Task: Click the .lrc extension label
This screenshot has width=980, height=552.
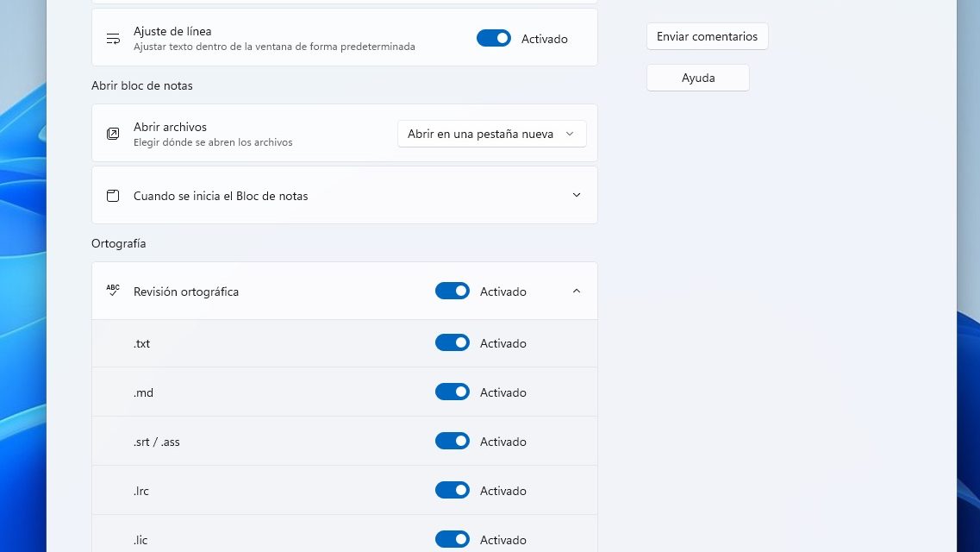Action: coord(141,491)
